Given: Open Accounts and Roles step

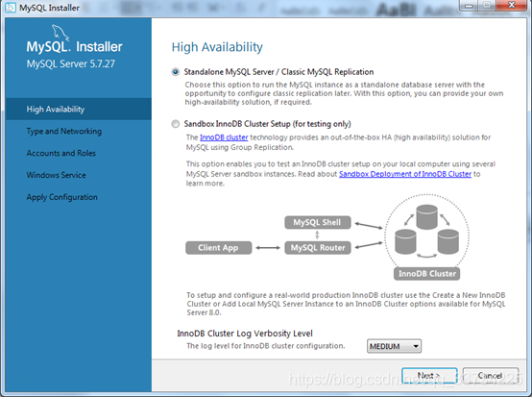Looking at the screenshot, I should click(61, 153).
